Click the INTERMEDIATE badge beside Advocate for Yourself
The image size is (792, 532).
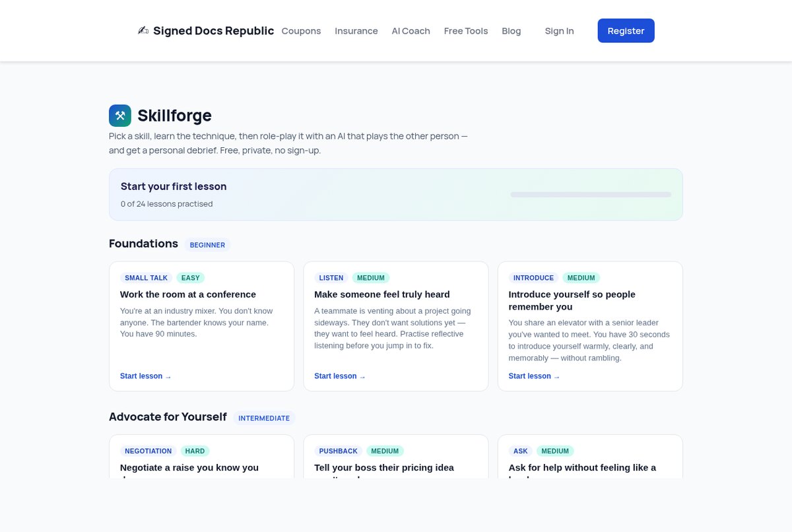pyautogui.click(x=264, y=418)
